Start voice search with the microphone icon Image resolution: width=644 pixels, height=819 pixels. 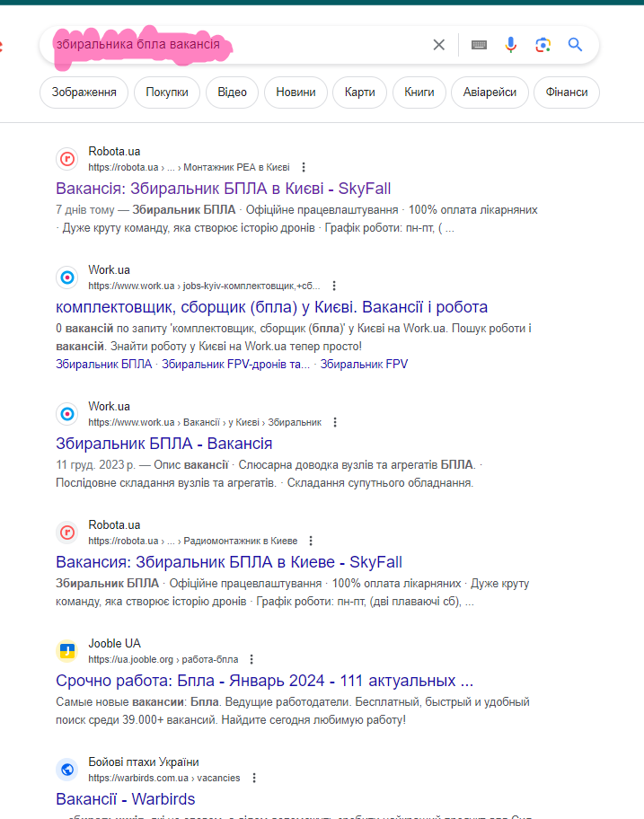(x=510, y=45)
